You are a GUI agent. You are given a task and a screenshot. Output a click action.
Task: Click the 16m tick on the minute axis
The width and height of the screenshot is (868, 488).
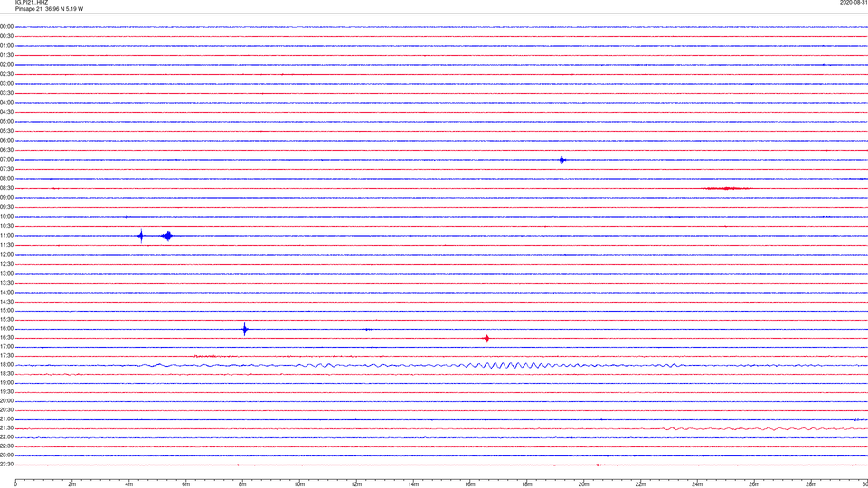click(470, 484)
